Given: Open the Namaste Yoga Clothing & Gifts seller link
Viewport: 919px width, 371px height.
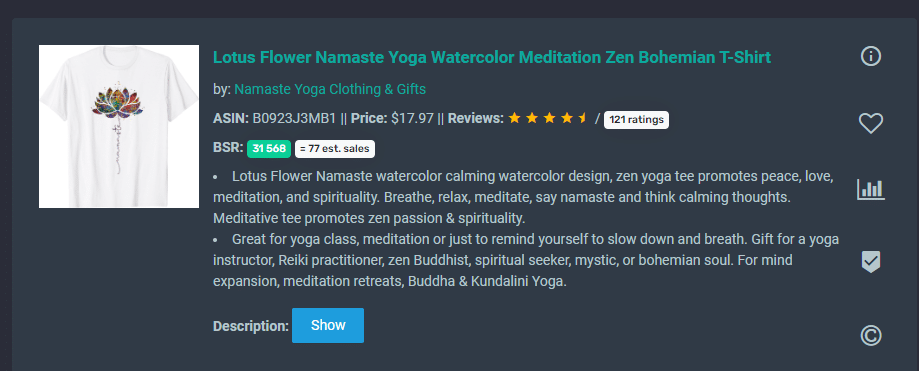Looking at the screenshot, I should click(x=330, y=89).
